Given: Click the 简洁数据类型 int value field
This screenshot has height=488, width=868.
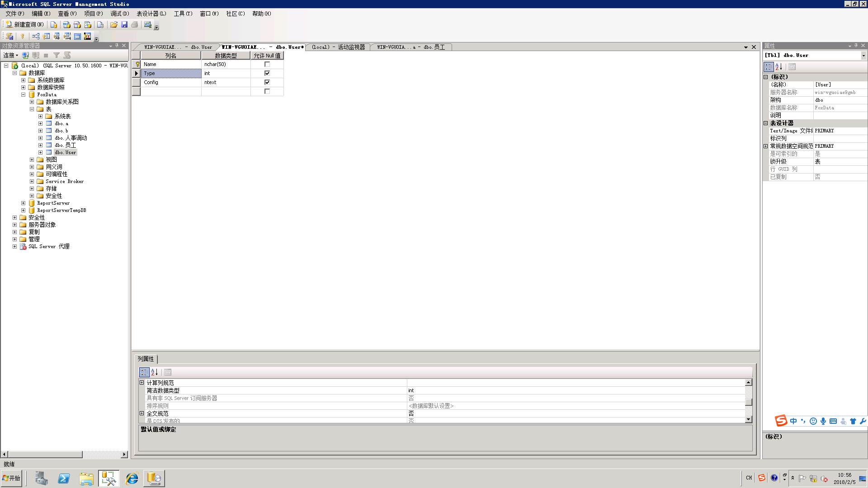Looking at the screenshot, I should (576, 390).
